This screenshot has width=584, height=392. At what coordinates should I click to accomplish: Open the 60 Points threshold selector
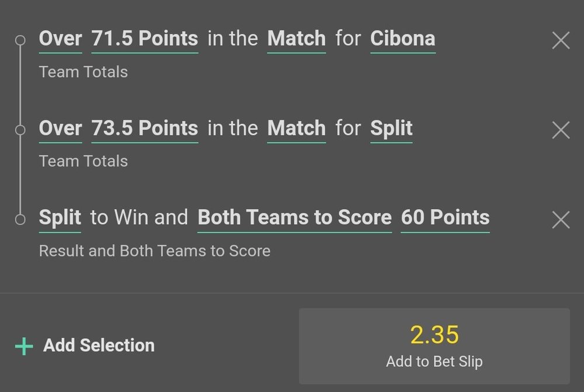point(445,218)
